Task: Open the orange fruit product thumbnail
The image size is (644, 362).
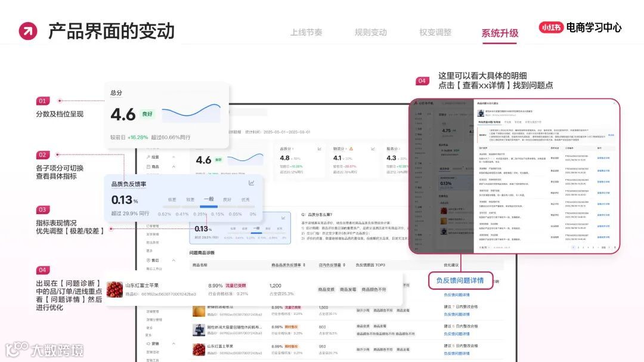Action: [x=199, y=311]
